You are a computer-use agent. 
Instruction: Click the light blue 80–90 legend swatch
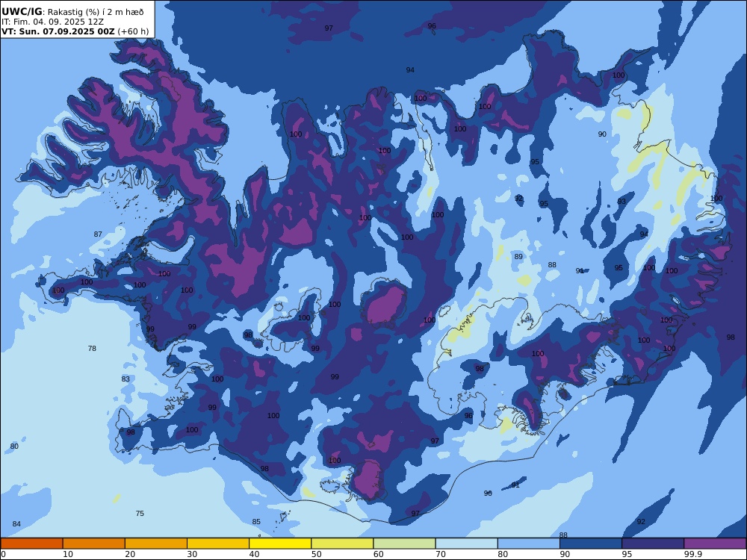529,544
